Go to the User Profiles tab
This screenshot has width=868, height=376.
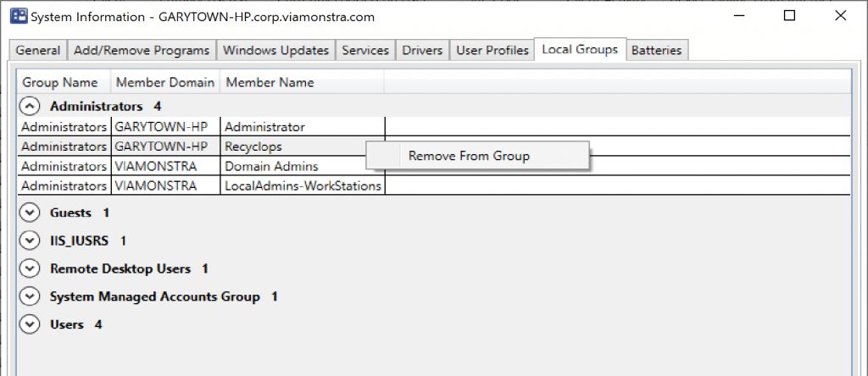click(492, 51)
